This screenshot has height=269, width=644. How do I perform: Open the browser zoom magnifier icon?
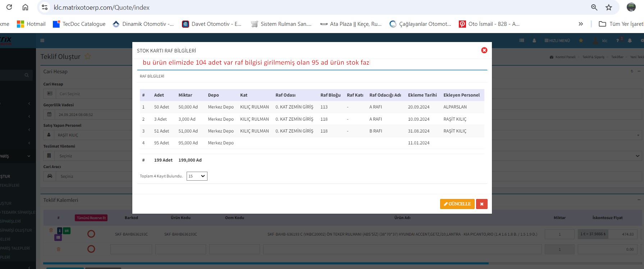(x=594, y=7)
